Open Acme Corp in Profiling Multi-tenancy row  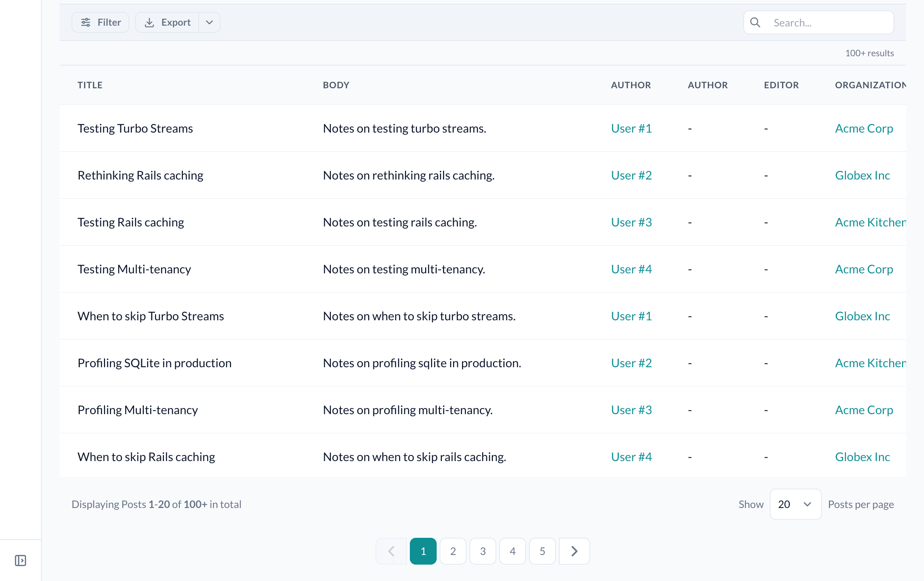[x=864, y=410]
